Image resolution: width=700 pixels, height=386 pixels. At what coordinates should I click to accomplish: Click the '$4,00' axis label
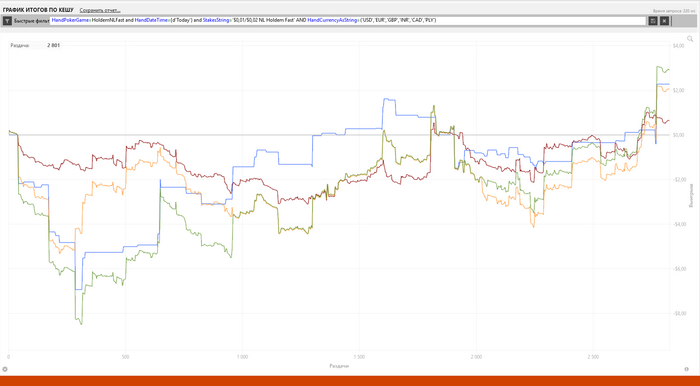point(678,46)
